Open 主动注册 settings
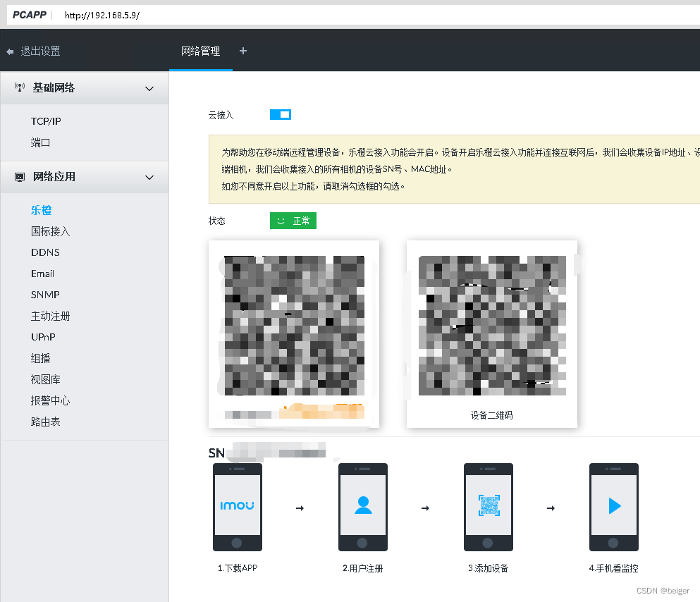Screen dimensions: 700x602 coord(51,316)
